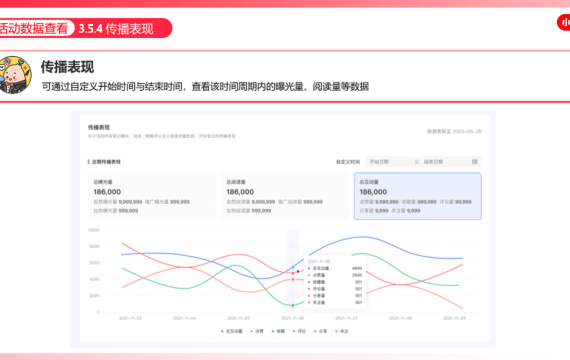Screen dimensions: 570x360
Task: Toggle the 评论 series in chart legend
Action: 300,331
